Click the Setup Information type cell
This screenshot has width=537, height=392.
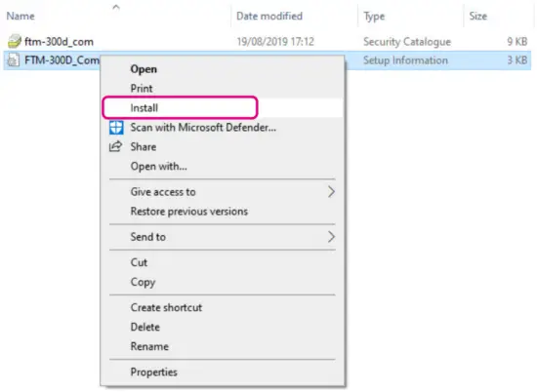[405, 60]
